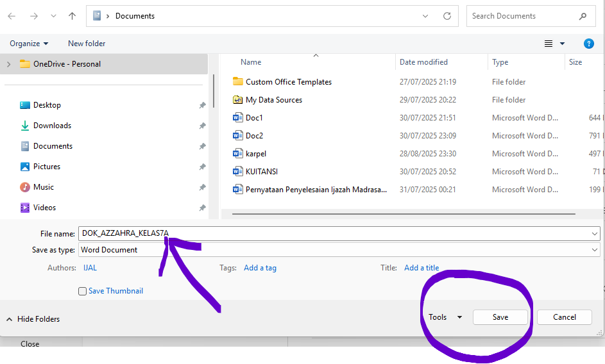Click the New folder toolbar button

tap(87, 44)
